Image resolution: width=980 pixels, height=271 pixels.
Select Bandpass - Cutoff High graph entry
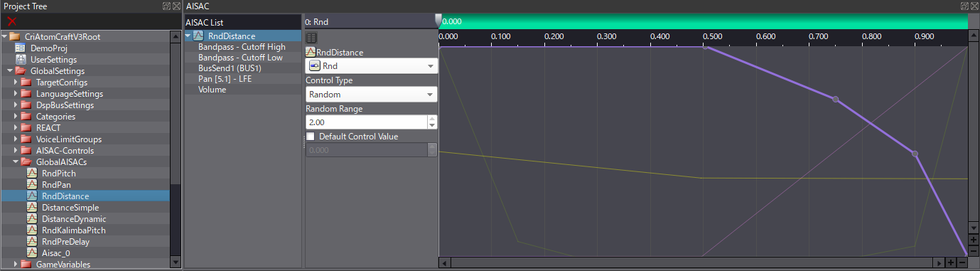point(242,47)
